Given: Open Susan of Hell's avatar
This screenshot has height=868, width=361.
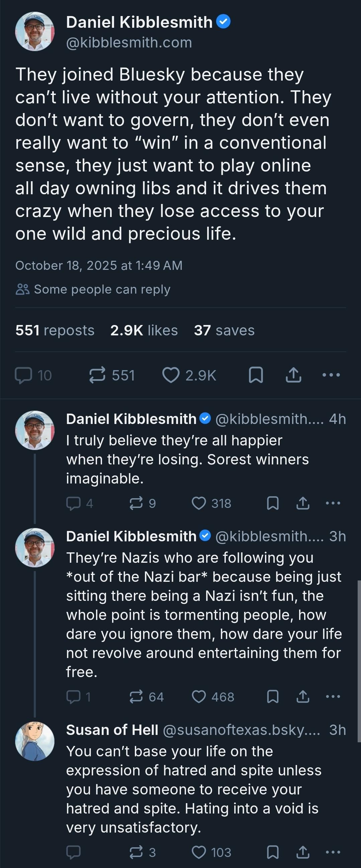Looking at the screenshot, I should tap(35, 741).
